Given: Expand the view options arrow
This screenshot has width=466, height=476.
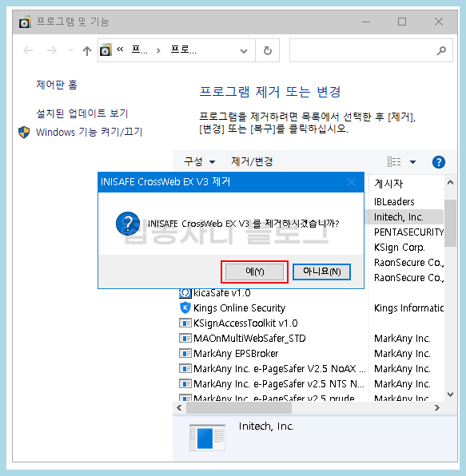Looking at the screenshot, I should 412,162.
